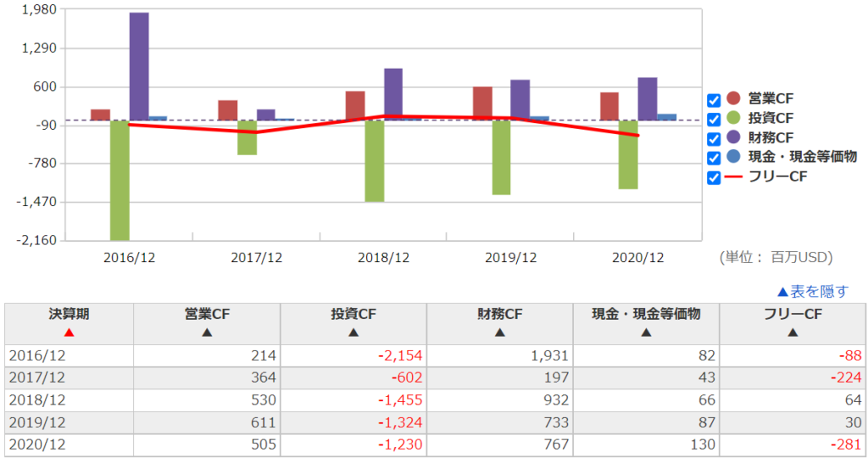Select the 2016/12 table row cell

point(69,355)
